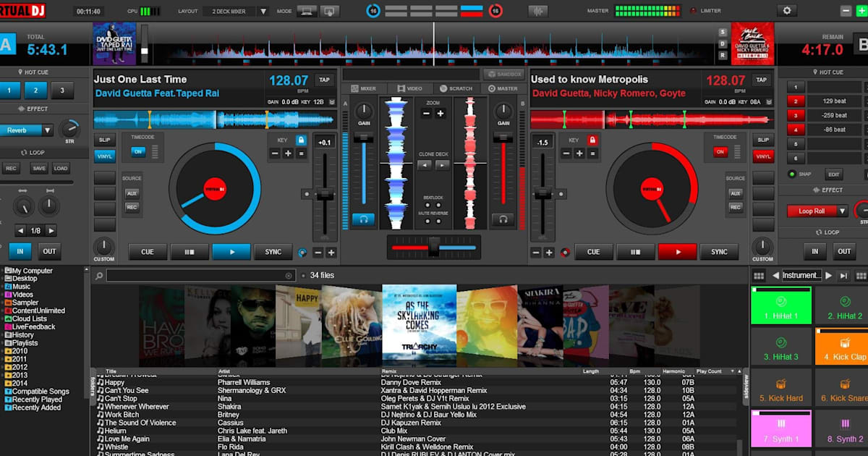868x456 pixels.
Task: Click the CUE button on deck B
Action: pos(593,252)
